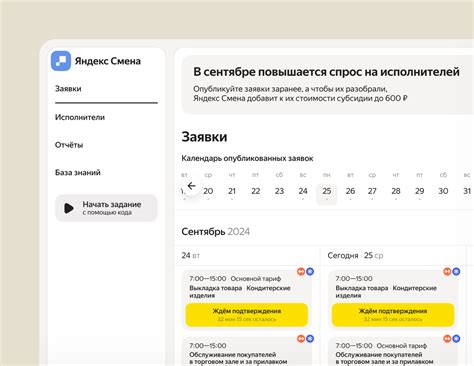Open the Заявки menu section
Image resolution: width=474 pixels, height=366 pixels.
68,89
